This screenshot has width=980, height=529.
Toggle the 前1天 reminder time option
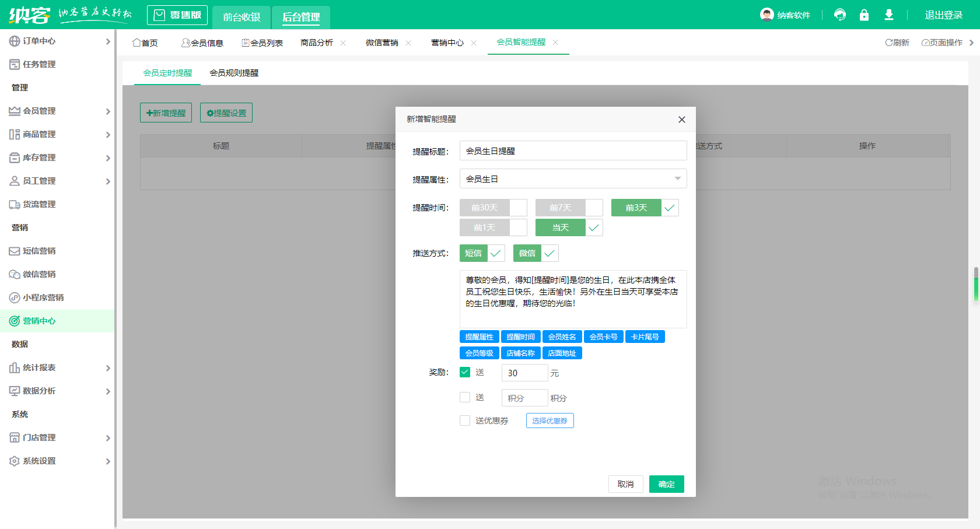pyautogui.click(x=494, y=227)
